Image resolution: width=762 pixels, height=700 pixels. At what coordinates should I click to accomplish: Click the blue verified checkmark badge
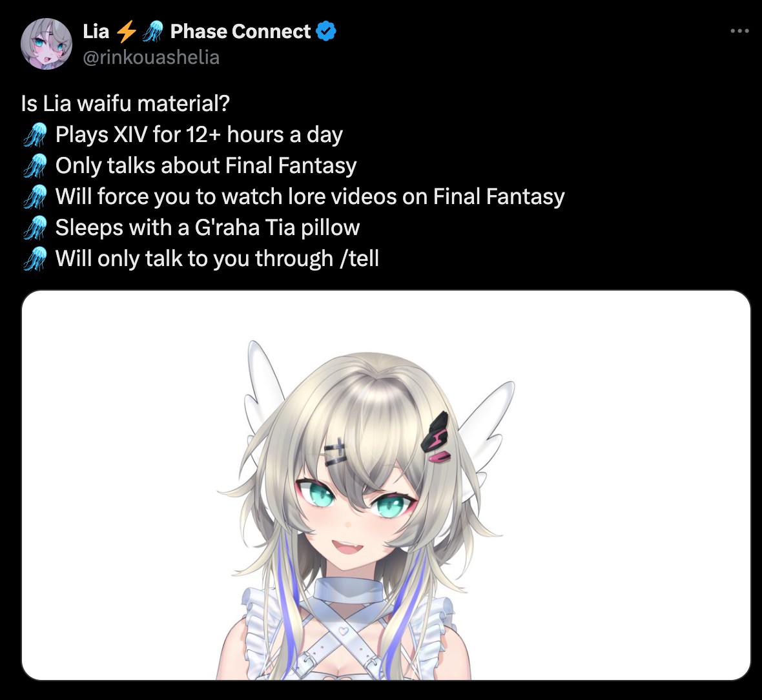click(x=326, y=31)
